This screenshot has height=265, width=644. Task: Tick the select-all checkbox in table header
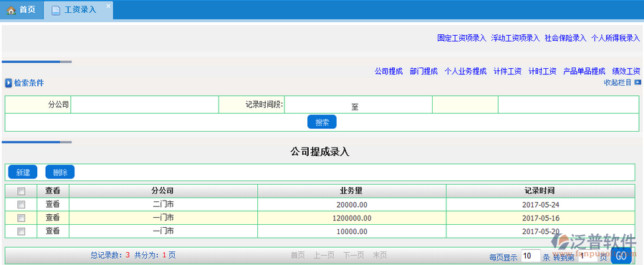[x=21, y=191]
